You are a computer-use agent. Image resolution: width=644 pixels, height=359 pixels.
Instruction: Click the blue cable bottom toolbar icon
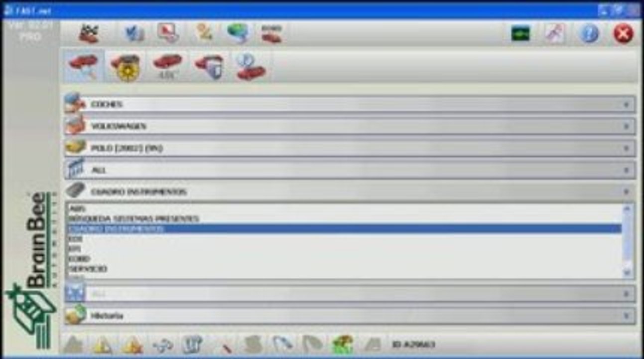282,345
